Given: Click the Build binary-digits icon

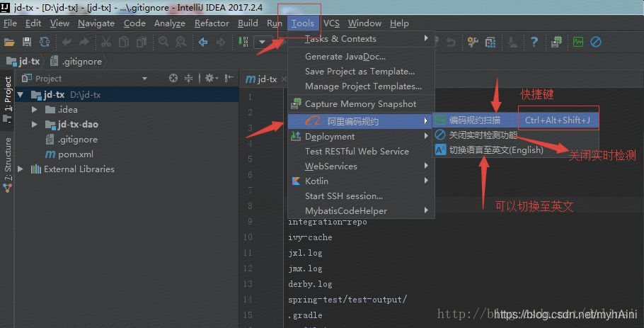Looking at the screenshot, I should tap(243, 42).
